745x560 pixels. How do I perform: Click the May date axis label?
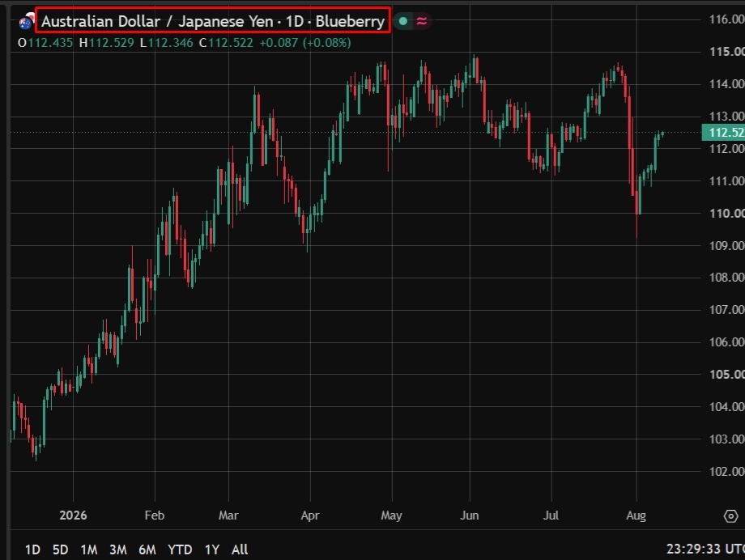391,515
